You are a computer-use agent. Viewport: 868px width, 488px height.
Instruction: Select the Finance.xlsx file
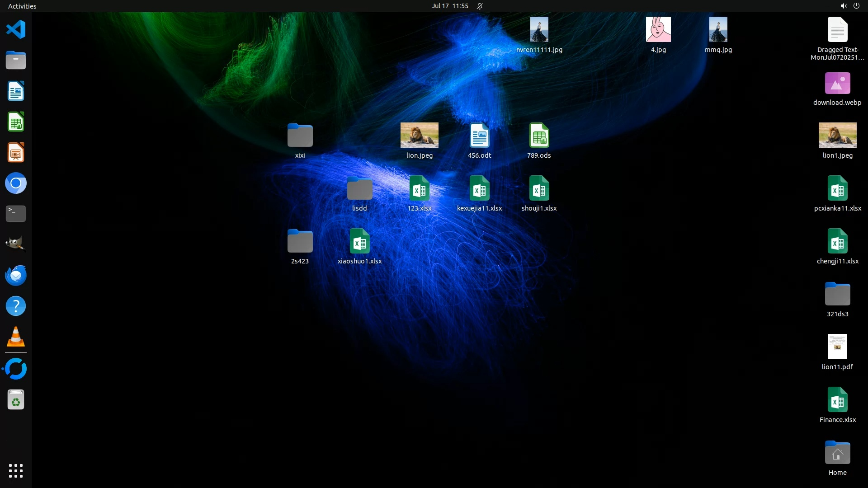click(x=837, y=400)
